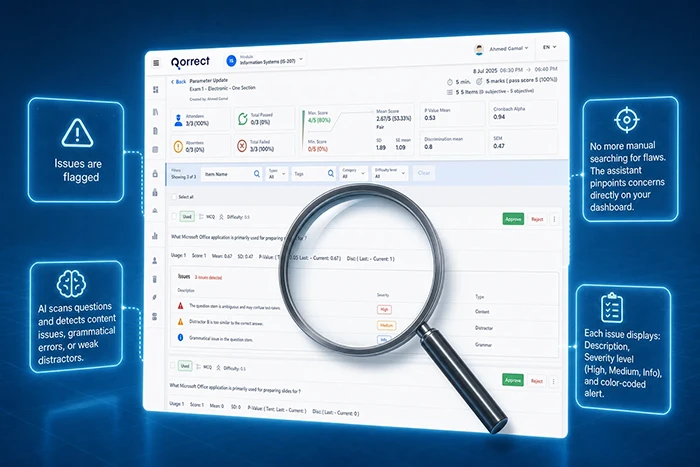Click the Grammar type cell
The image size is (700, 467).
pyautogui.click(x=483, y=345)
